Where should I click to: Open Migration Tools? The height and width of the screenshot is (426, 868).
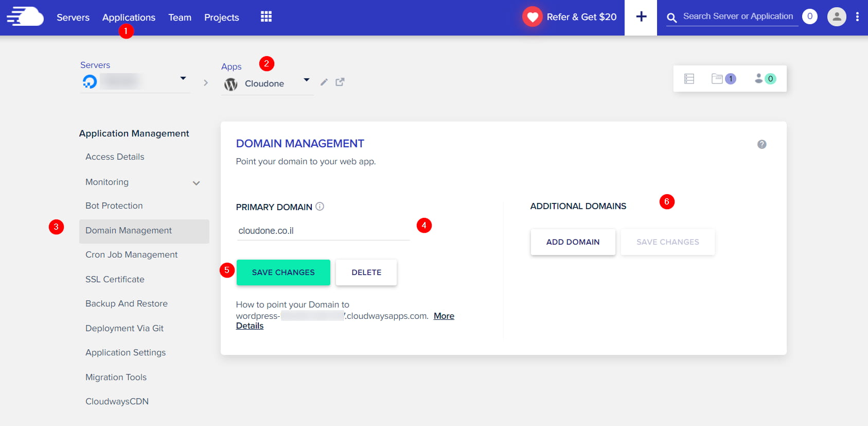[116, 377]
